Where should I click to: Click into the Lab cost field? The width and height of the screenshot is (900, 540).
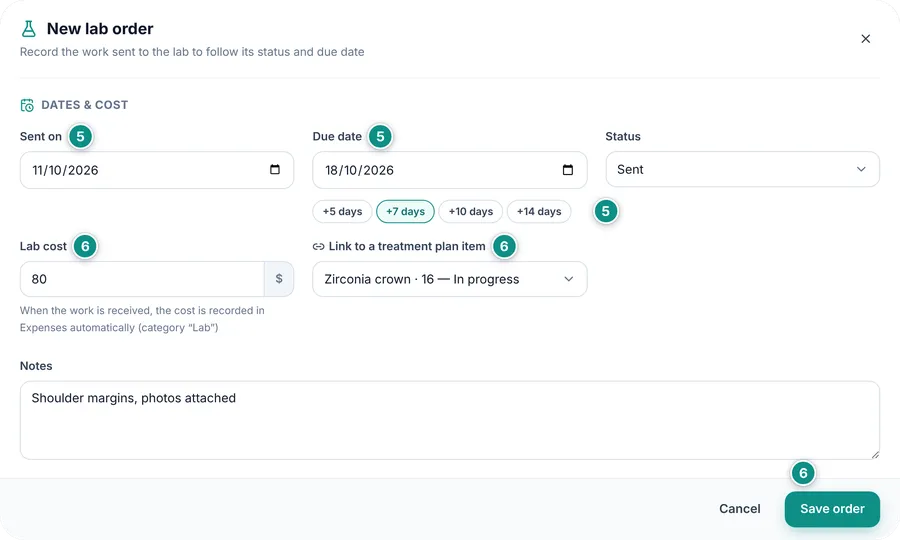pos(142,279)
